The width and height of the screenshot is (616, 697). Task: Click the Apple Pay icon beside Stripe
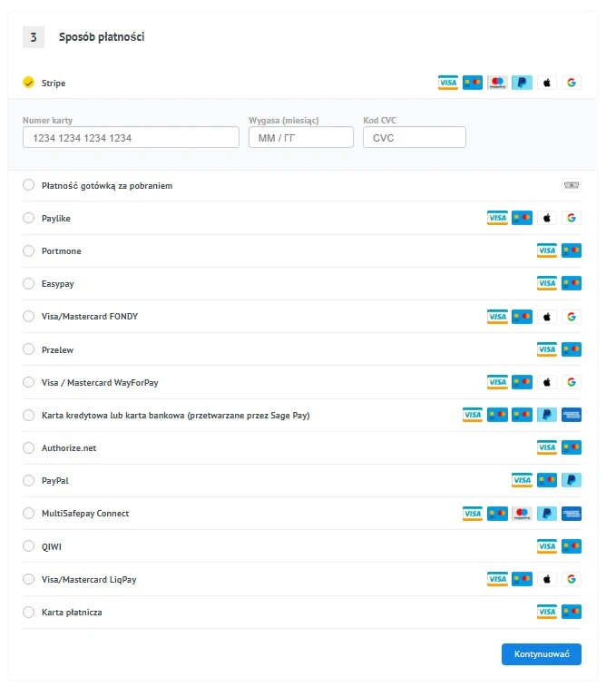tap(546, 83)
